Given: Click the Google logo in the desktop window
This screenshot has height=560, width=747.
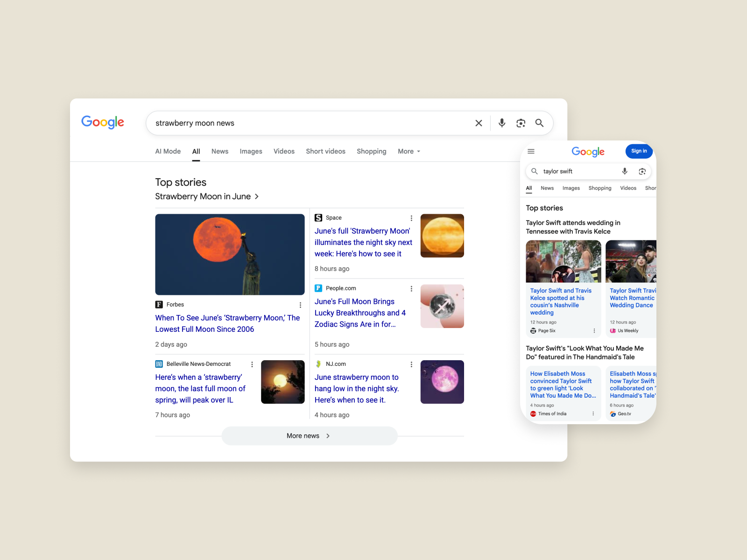Looking at the screenshot, I should (x=103, y=122).
